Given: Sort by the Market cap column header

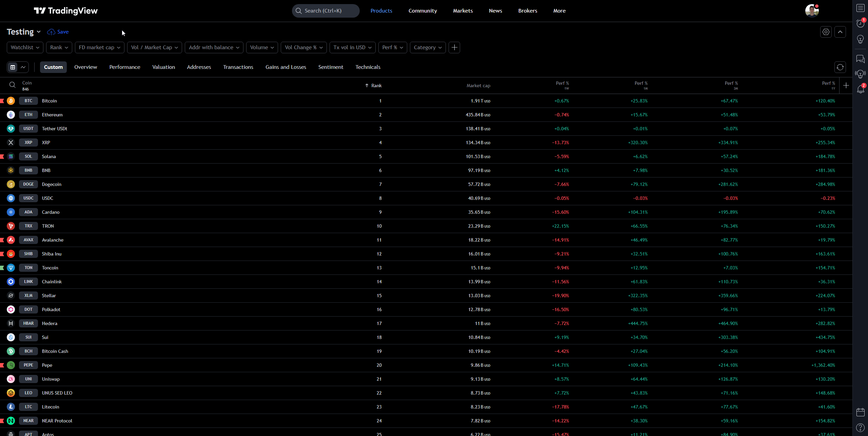Looking at the screenshot, I should (478, 86).
